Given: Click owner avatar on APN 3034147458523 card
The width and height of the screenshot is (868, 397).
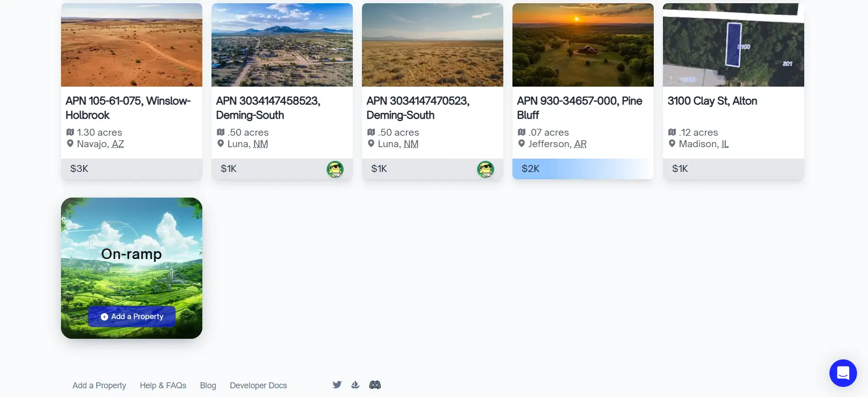Looking at the screenshot, I should pos(335,169).
